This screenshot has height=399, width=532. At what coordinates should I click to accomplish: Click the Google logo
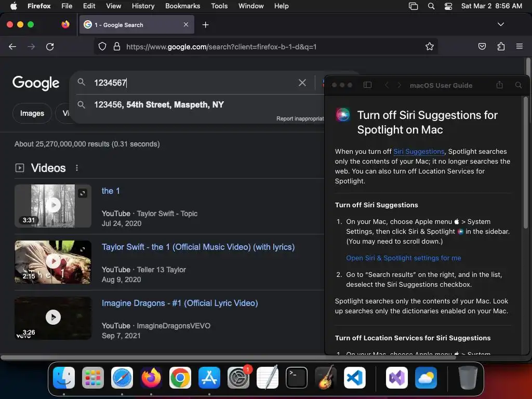click(36, 83)
